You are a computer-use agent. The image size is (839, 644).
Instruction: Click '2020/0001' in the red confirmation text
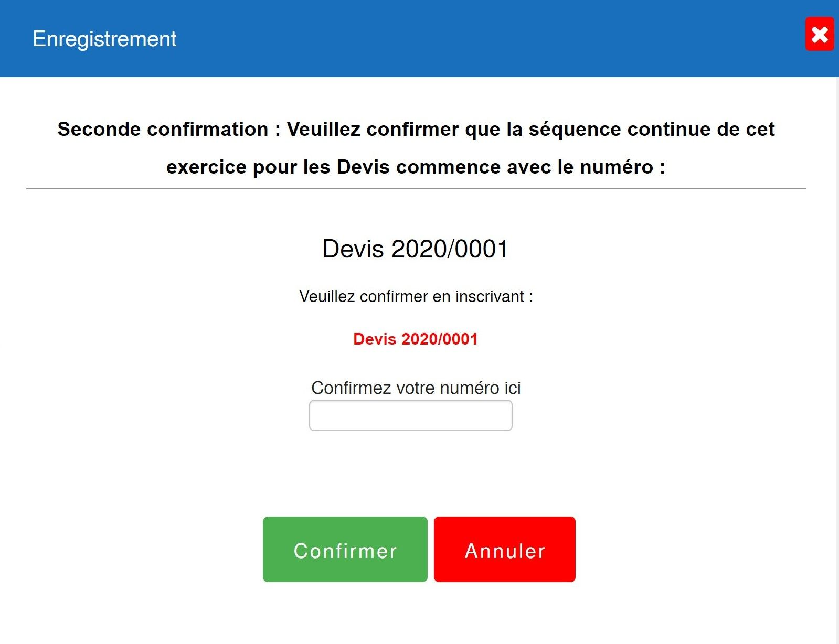(x=440, y=339)
